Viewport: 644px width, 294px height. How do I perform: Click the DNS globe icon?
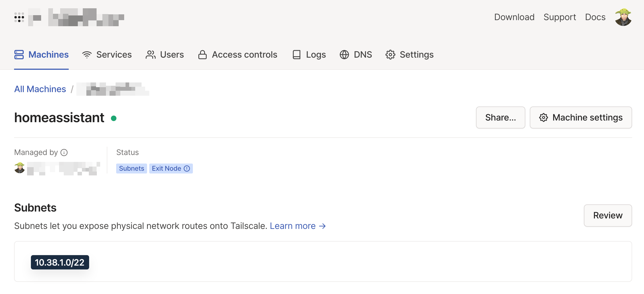tap(344, 55)
